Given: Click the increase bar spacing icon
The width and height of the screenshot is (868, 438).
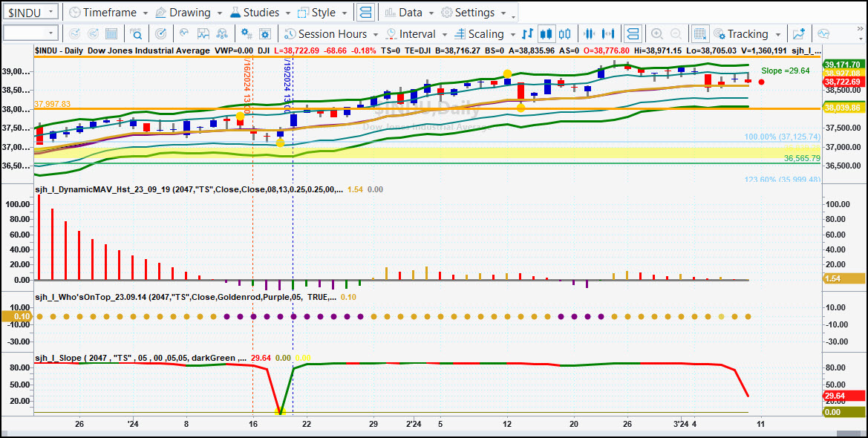Looking at the screenshot, I should click(608, 33).
